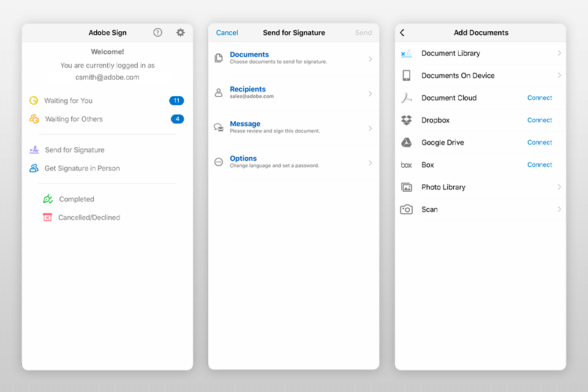Open Scan row chevron
The image size is (588, 392).
tap(559, 209)
